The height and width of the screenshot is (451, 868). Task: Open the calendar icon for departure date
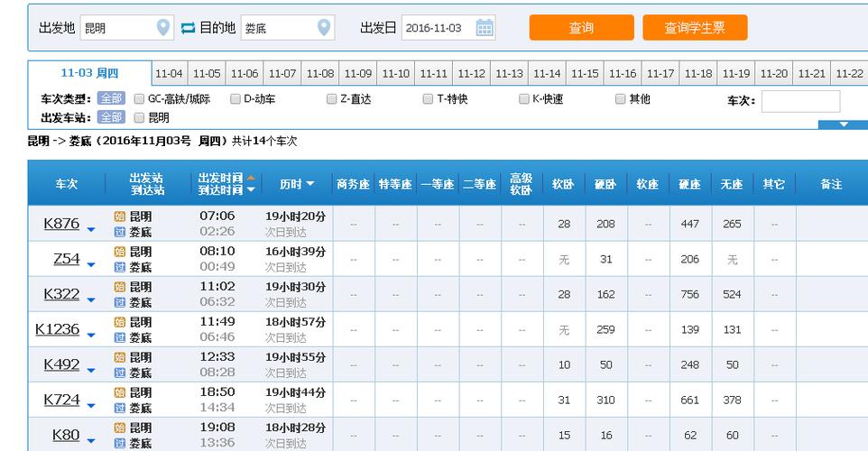[x=485, y=28]
